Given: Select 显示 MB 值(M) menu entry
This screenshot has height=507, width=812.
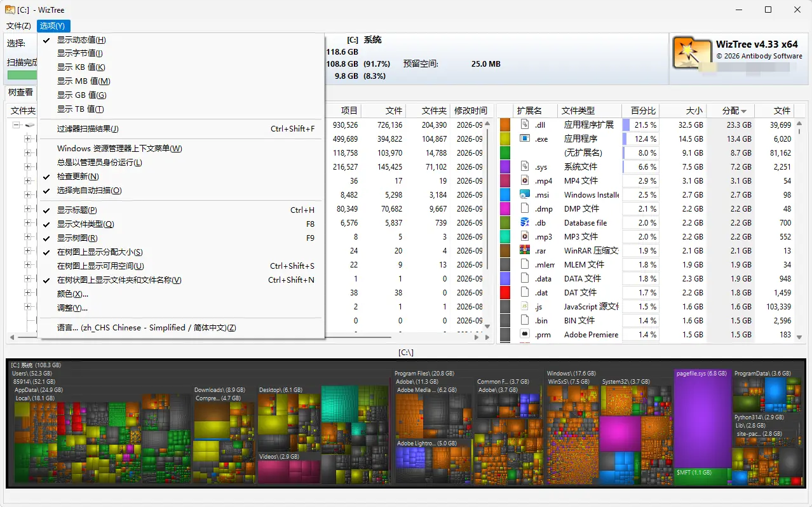Looking at the screenshot, I should (181, 81).
